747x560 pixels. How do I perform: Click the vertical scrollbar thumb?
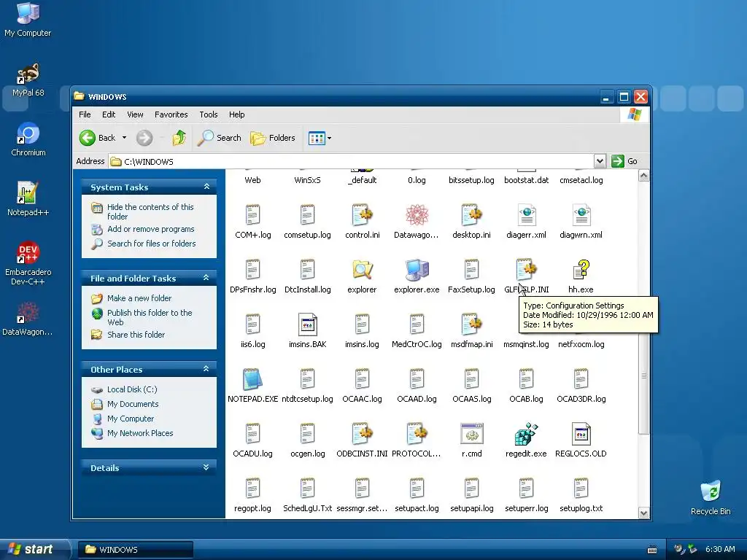[x=643, y=308]
